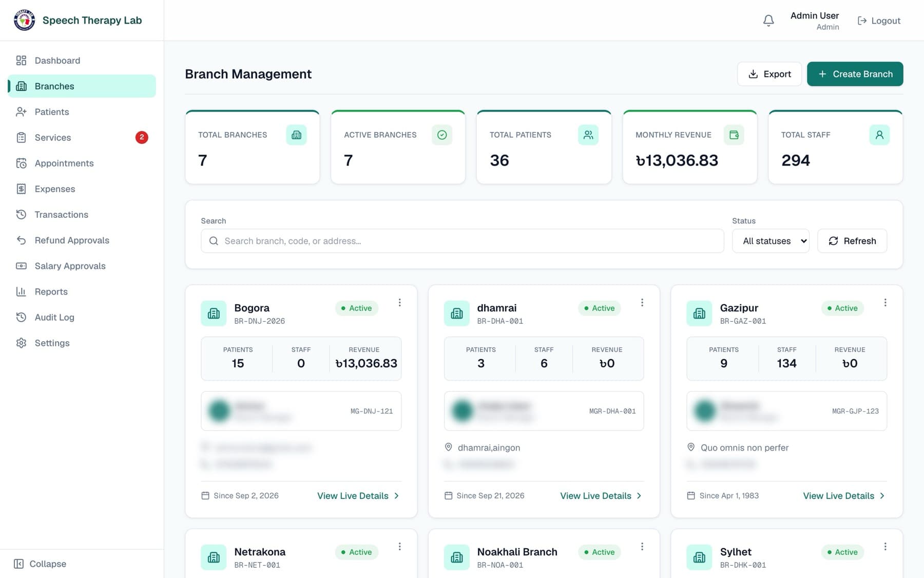View Live Details for Bogora branch
Image resolution: width=924 pixels, height=578 pixels.
pos(358,496)
